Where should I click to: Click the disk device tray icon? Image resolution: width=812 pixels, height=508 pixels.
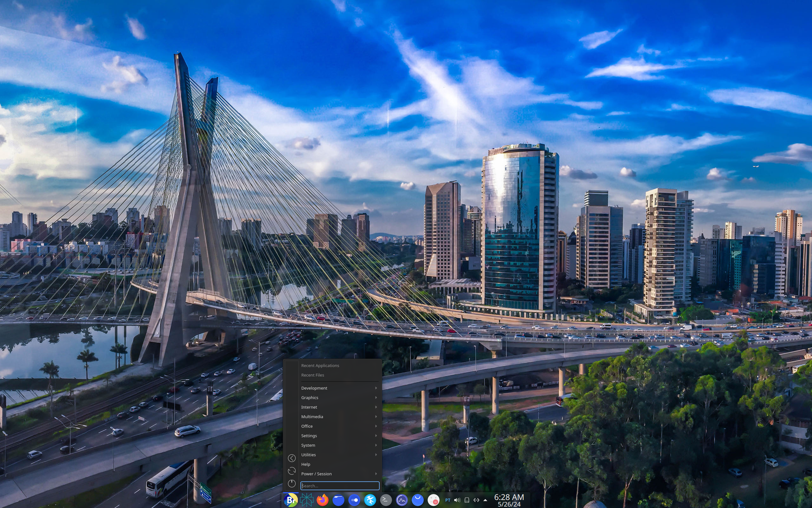pos(467,500)
